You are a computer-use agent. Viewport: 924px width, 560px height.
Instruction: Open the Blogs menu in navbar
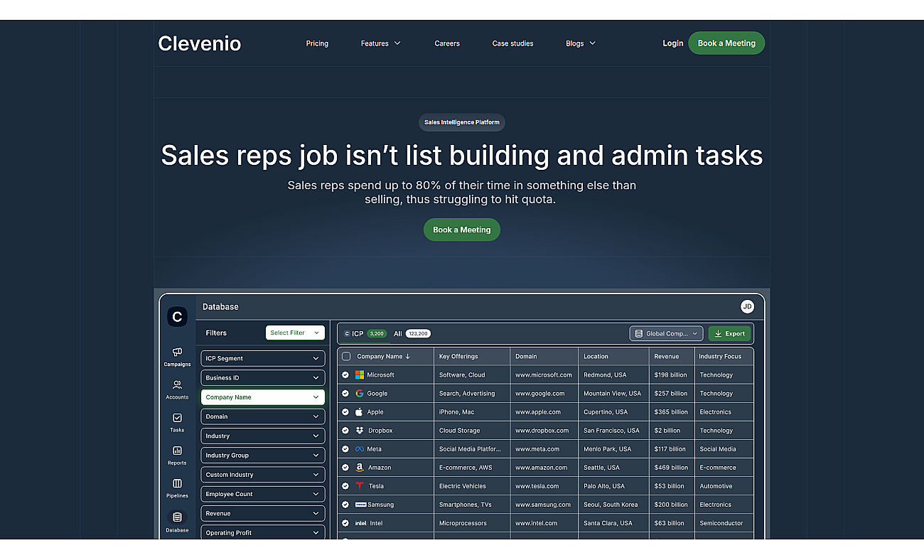[x=581, y=43]
